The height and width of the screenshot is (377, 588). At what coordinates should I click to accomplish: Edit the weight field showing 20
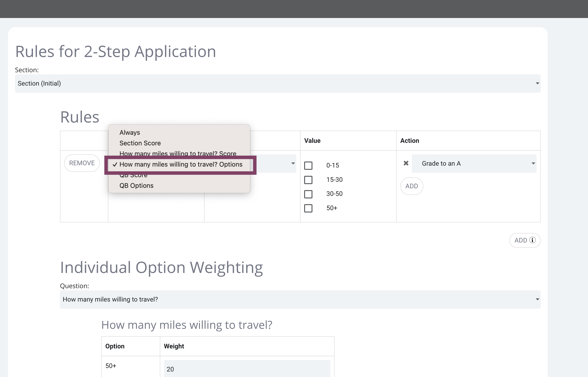pos(247,369)
